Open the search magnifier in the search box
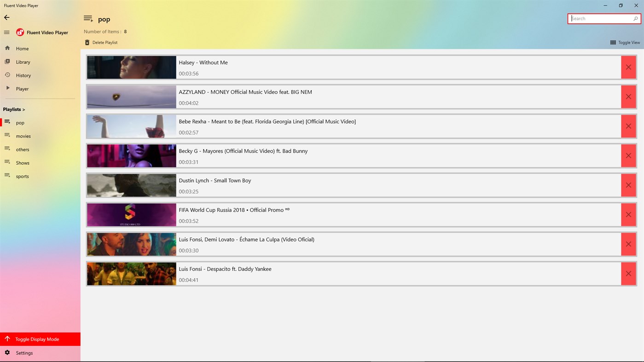Viewport: 644px width, 362px height. (x=636, y=18)
